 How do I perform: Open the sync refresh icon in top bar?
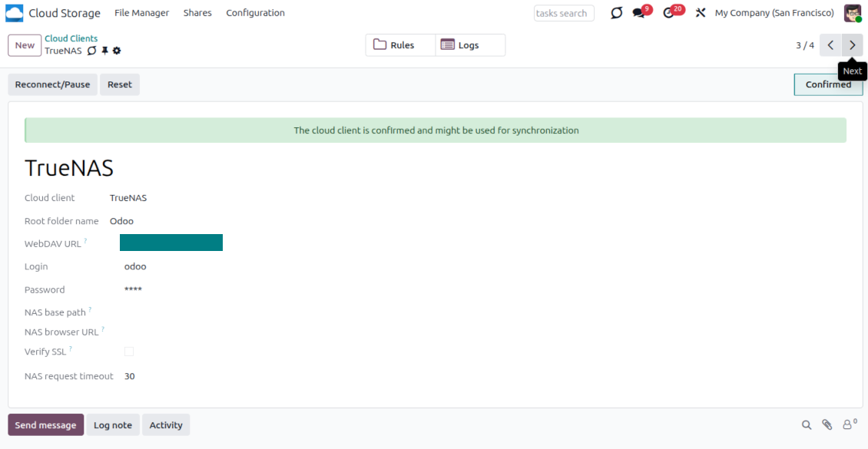pyautogui.click(x=616, y=13)
